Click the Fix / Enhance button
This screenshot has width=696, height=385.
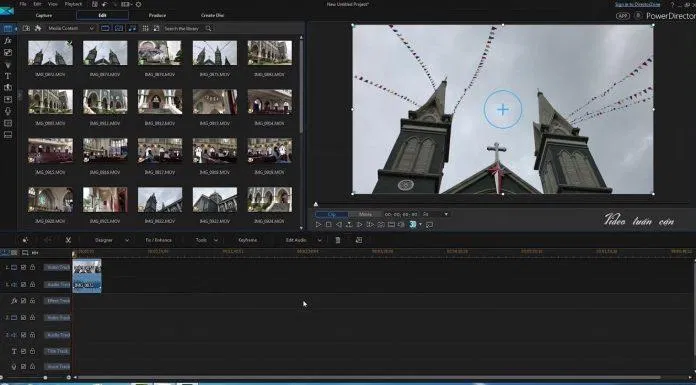158,240
